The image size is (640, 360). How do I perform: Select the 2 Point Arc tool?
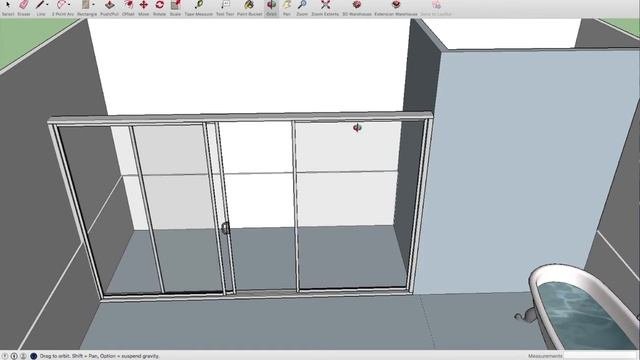[61, 5]
